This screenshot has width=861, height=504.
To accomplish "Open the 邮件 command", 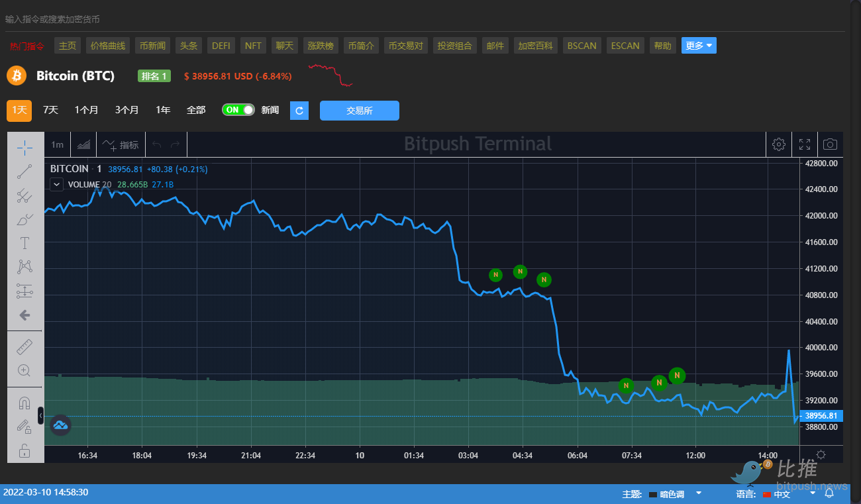I will coord(495,46).
